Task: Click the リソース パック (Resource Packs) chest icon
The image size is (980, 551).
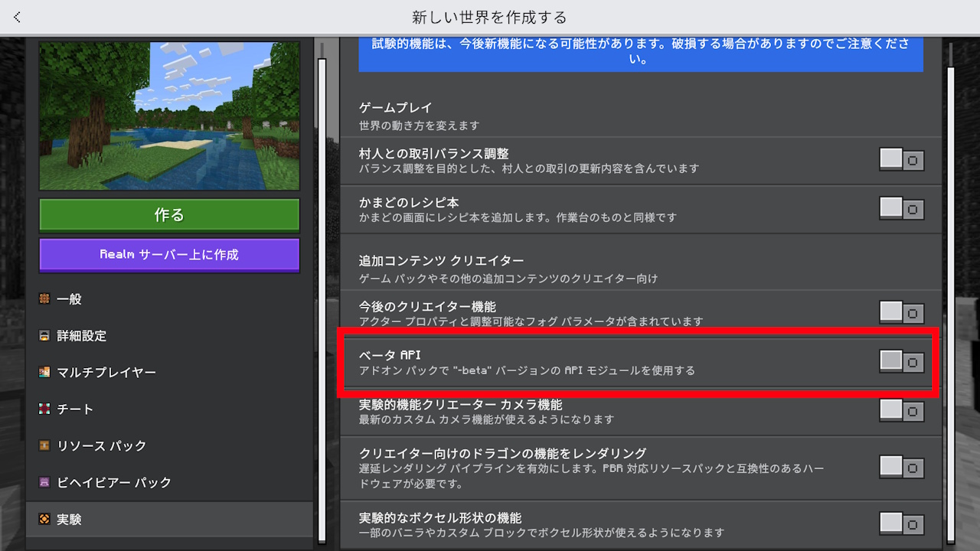Action: [44, 446]
